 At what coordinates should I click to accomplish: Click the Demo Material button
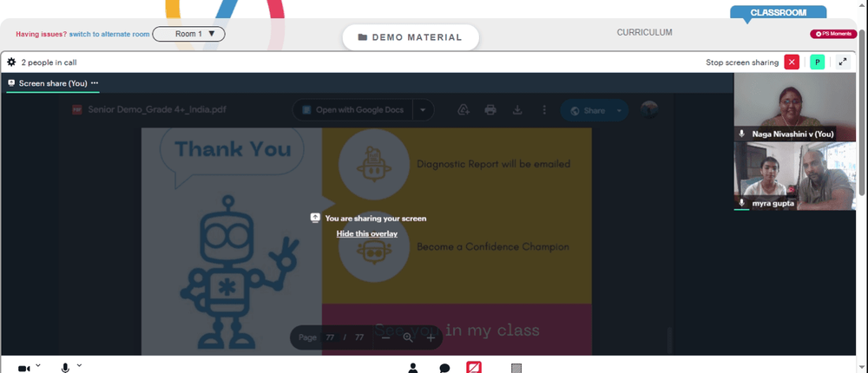click(409, 37)
